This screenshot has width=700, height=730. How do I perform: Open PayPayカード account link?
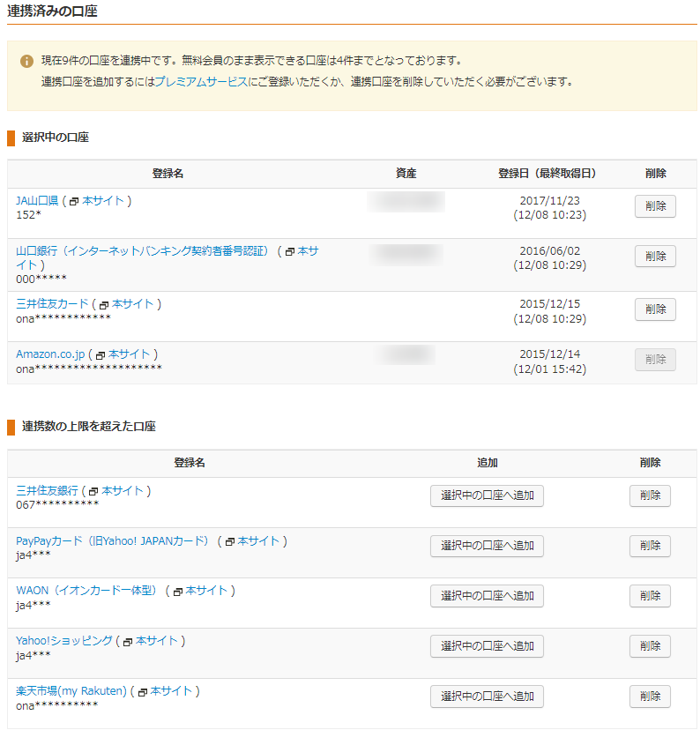113,541
